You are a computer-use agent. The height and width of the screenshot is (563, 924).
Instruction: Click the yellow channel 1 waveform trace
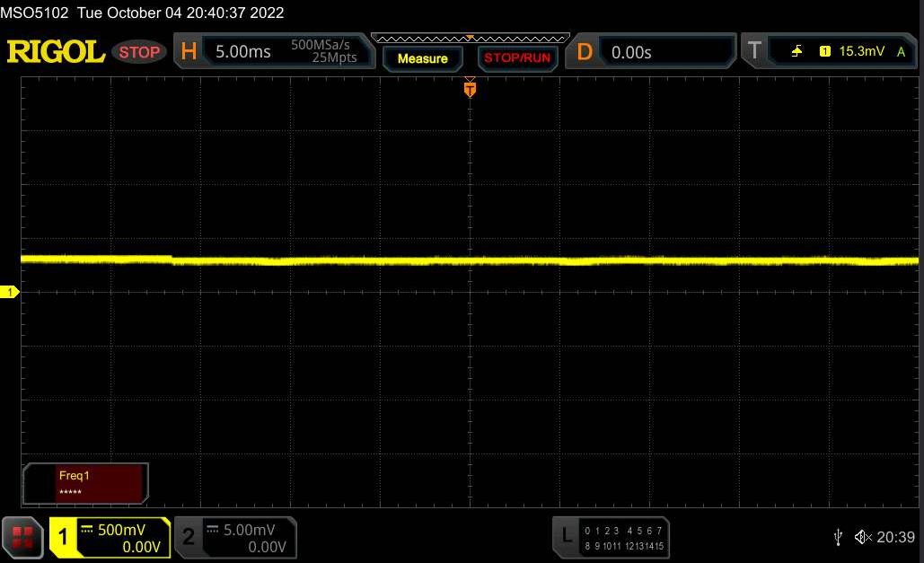point(471,260)
